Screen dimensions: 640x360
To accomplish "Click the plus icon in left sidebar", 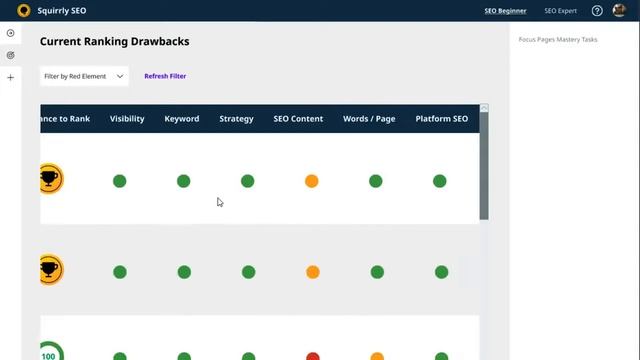I will click(11, 78).
